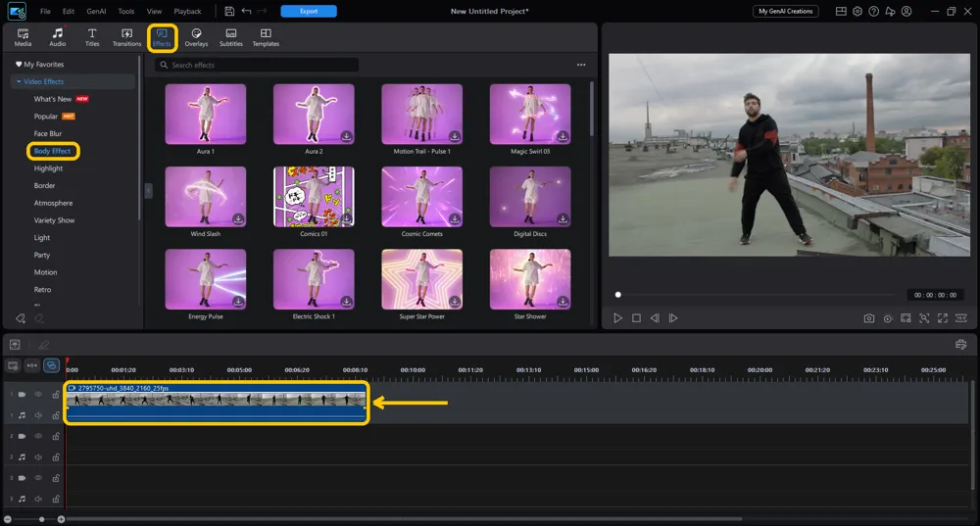This screenshot has width=980, height=526.
Task: Open the File menu
Action: click(x=46, y=11)
